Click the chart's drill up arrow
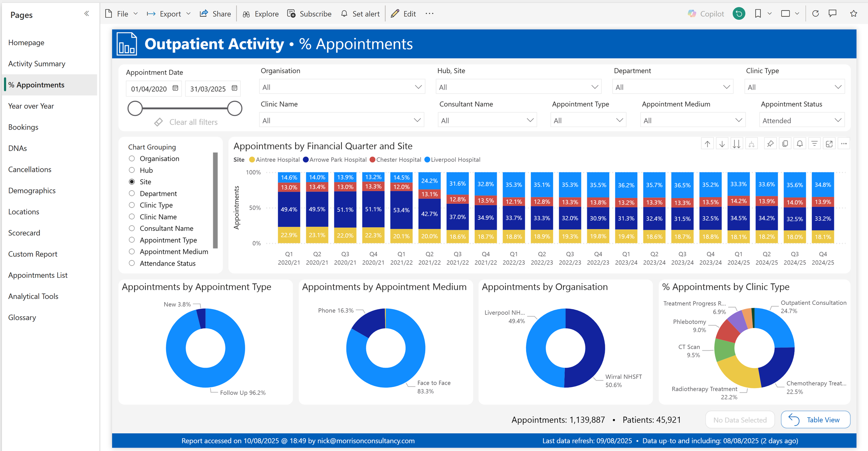This screenshot has height=451, width=868. 707,144
